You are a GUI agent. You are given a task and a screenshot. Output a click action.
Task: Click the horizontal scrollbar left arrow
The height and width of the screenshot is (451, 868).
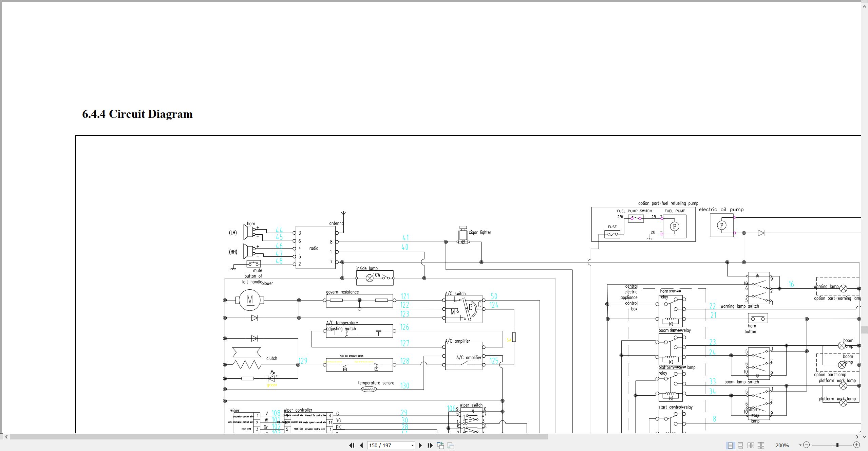click(x=6, y=437)
